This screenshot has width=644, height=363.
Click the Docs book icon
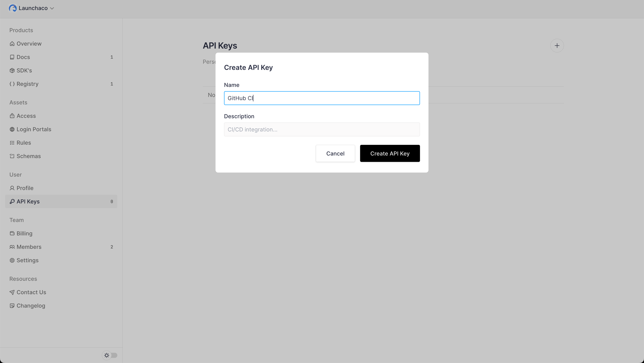12,57
